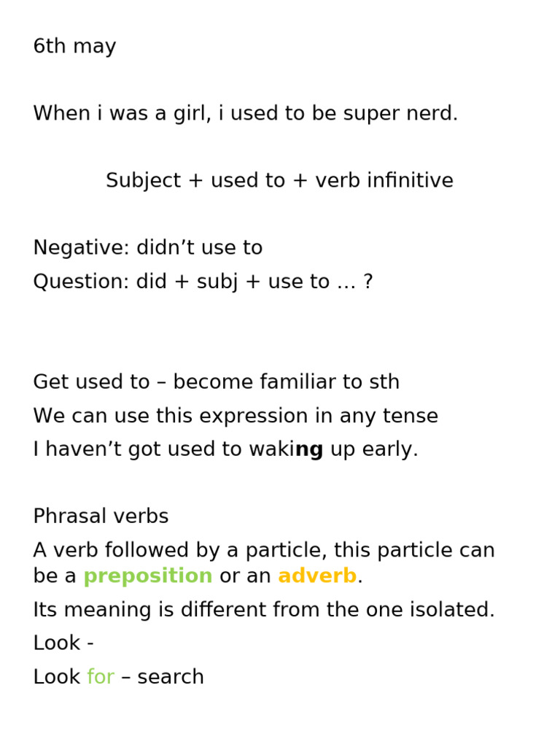Click the green word 'preposition'

(x=148, y=576)
